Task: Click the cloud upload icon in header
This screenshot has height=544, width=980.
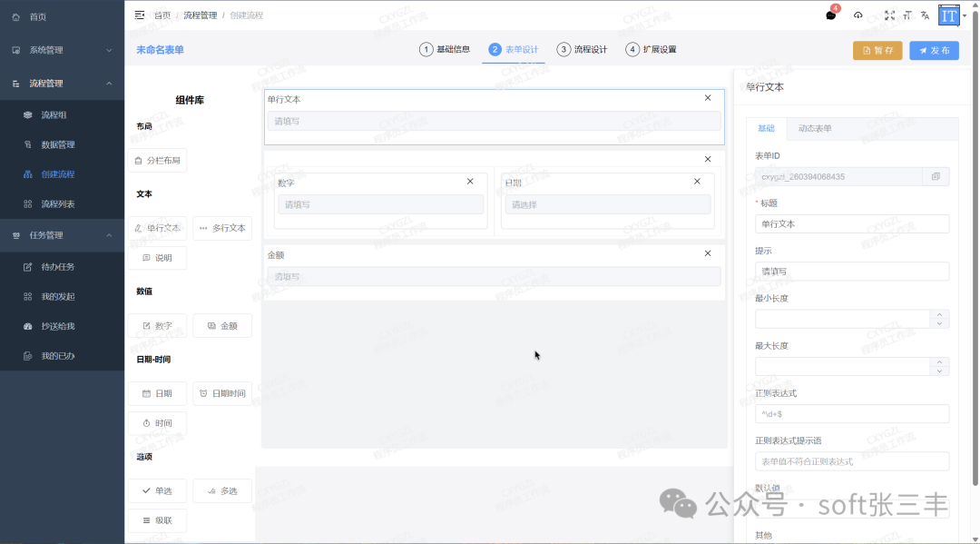Action: [857, 15]
